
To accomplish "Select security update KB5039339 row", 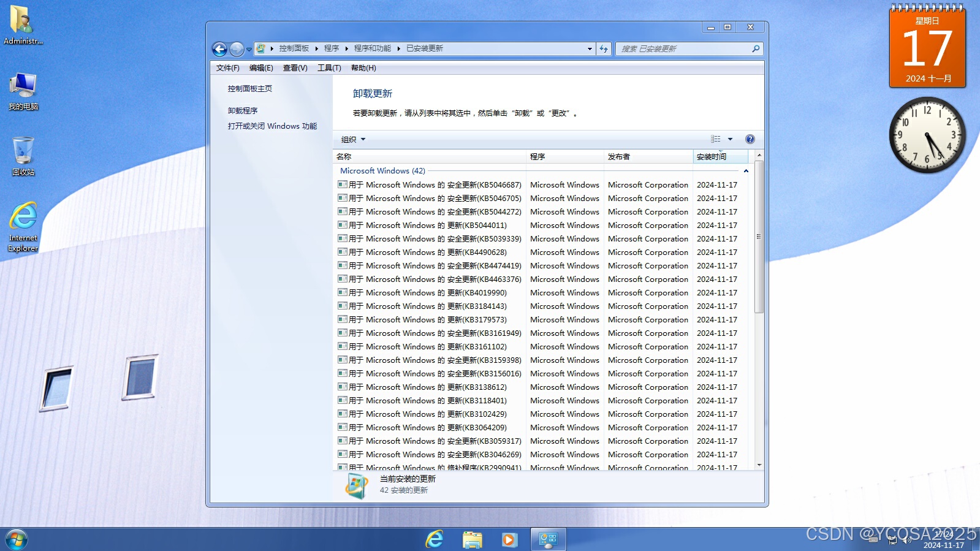I will coord(542,239).
